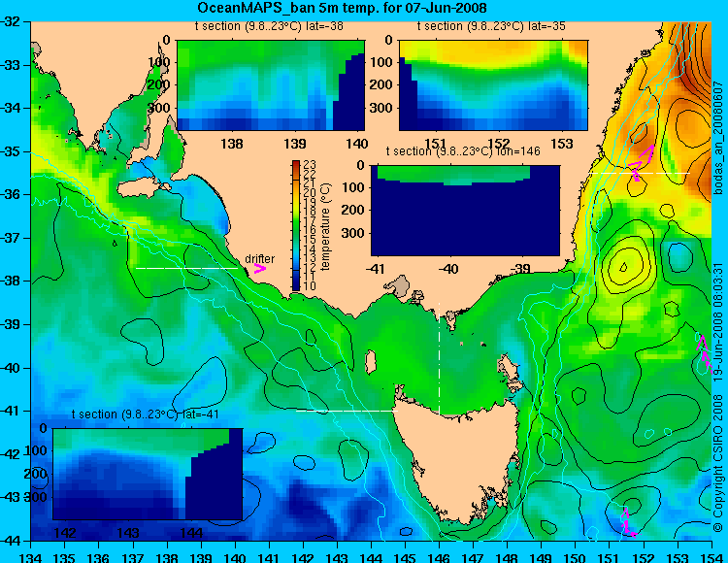Click Kangaroo Island on the map
This screenshot has width=728, height=563.
[141, 188]
